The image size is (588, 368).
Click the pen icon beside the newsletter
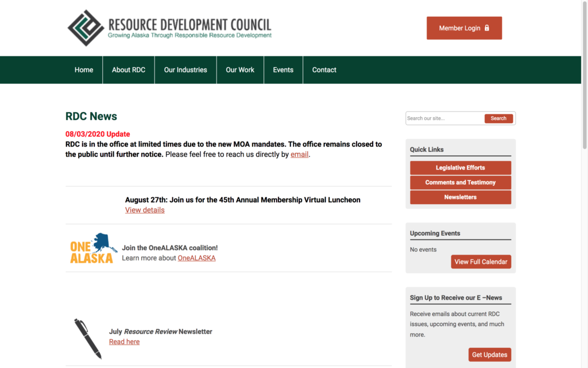click(87, 339)
